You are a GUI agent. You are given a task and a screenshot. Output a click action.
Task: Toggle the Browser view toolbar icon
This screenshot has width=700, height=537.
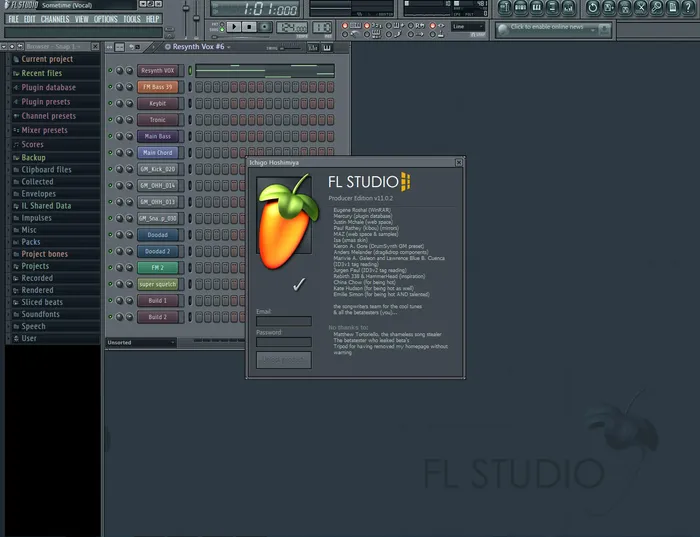[552, 7]
